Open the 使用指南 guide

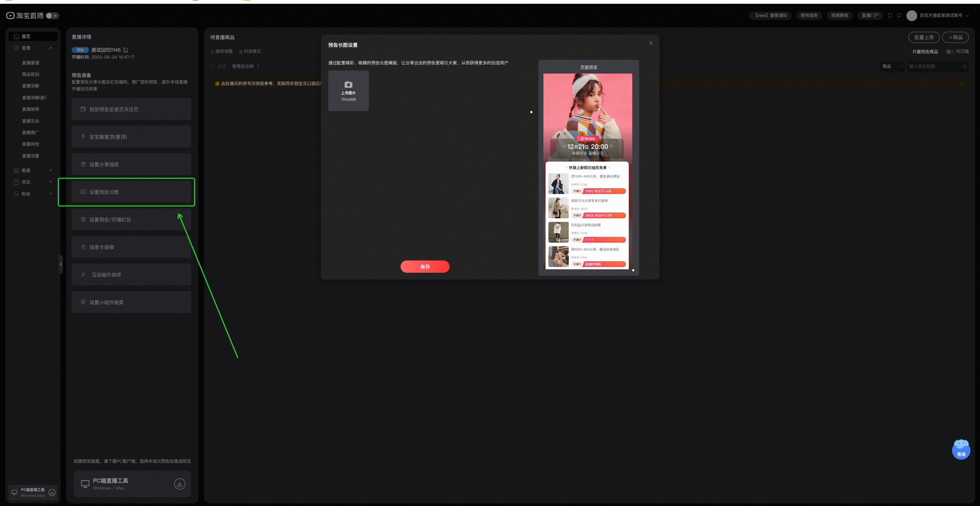[x=809, y=15]
